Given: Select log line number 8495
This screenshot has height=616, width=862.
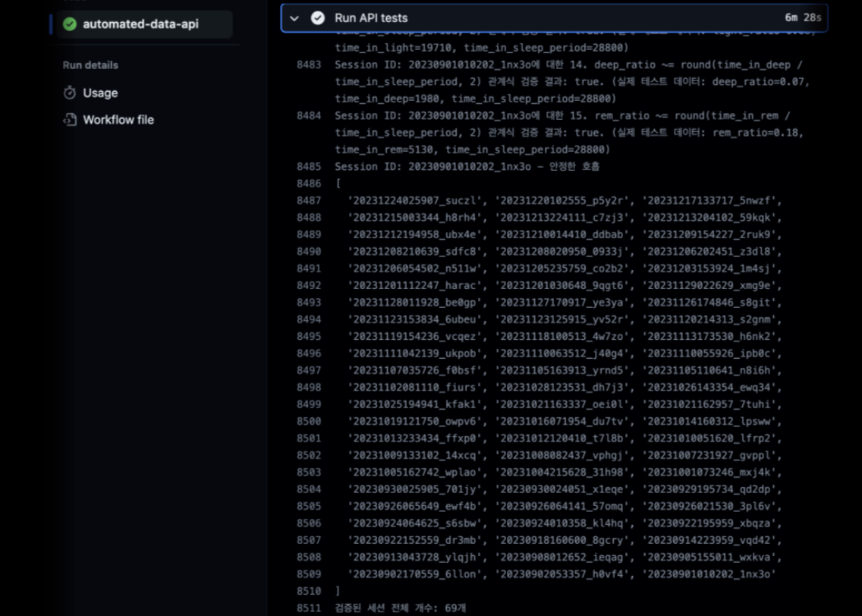Looking at the screenshot, I should point(309,336).
